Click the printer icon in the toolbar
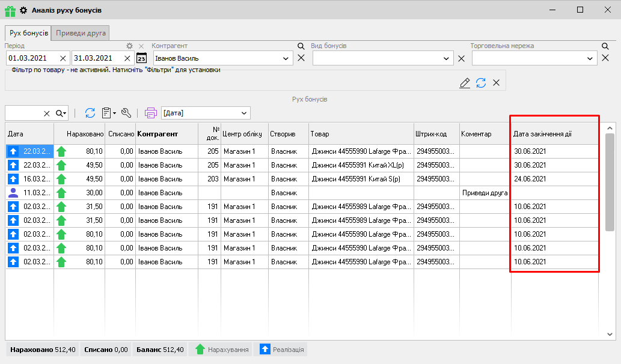The image size is (621, 364). pyautogui.click(x=150, y=113)
